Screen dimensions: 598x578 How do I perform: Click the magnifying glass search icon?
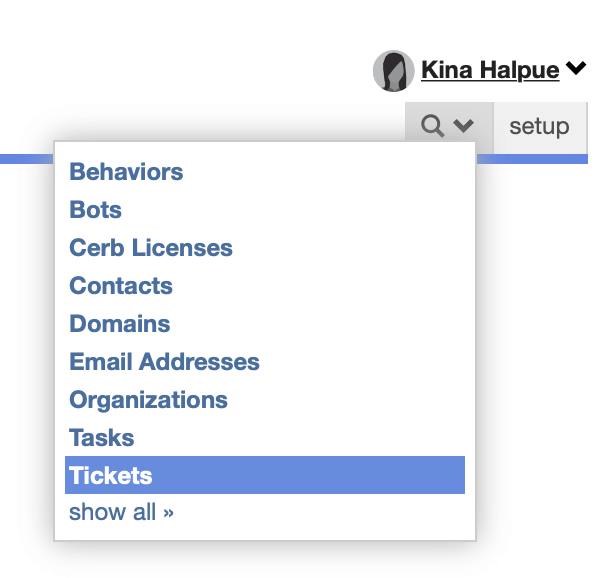click(432, 126)
